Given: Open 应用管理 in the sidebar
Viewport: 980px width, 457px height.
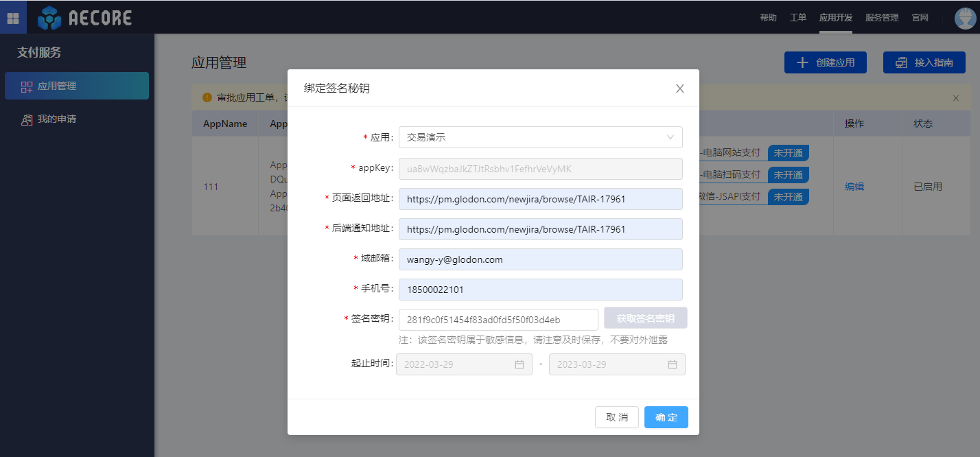Looking at the screenshot, I should (76, 86).
